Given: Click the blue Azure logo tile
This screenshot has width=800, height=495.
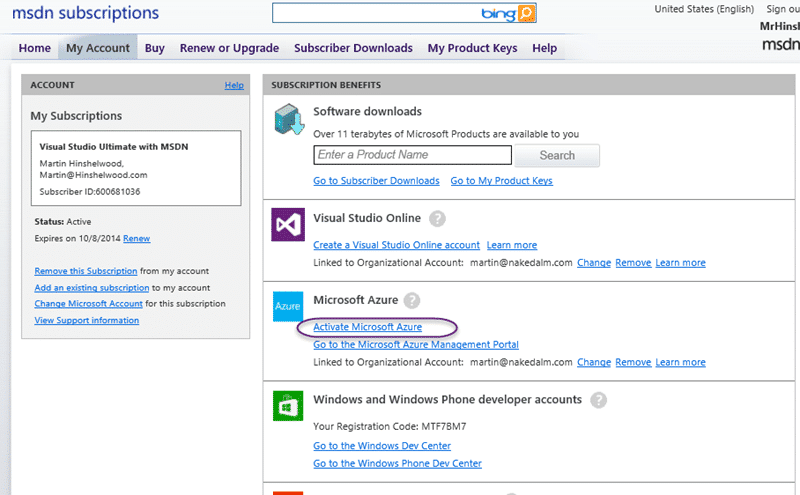Looking at the screenshot, I should click(288, 306).
